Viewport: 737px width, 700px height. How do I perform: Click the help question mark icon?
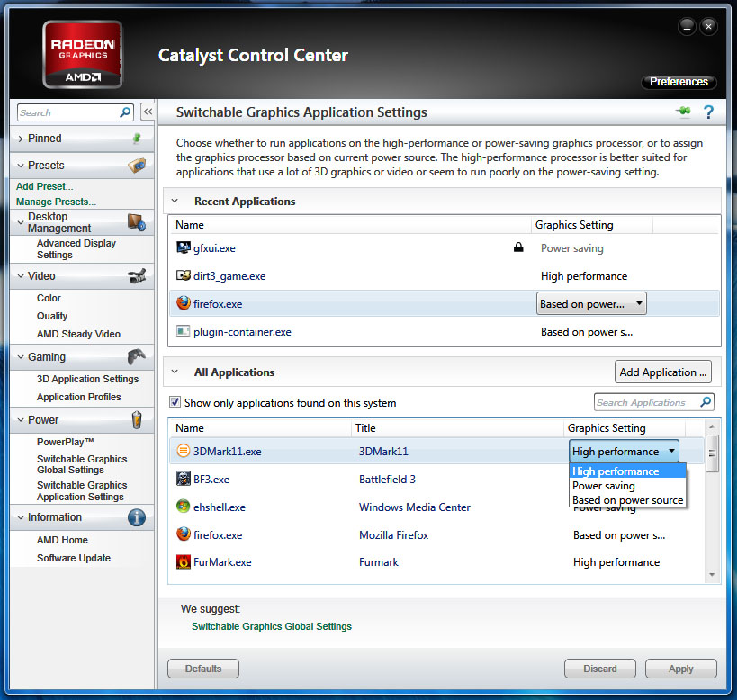pyautogui.click(x=708, y=112)
